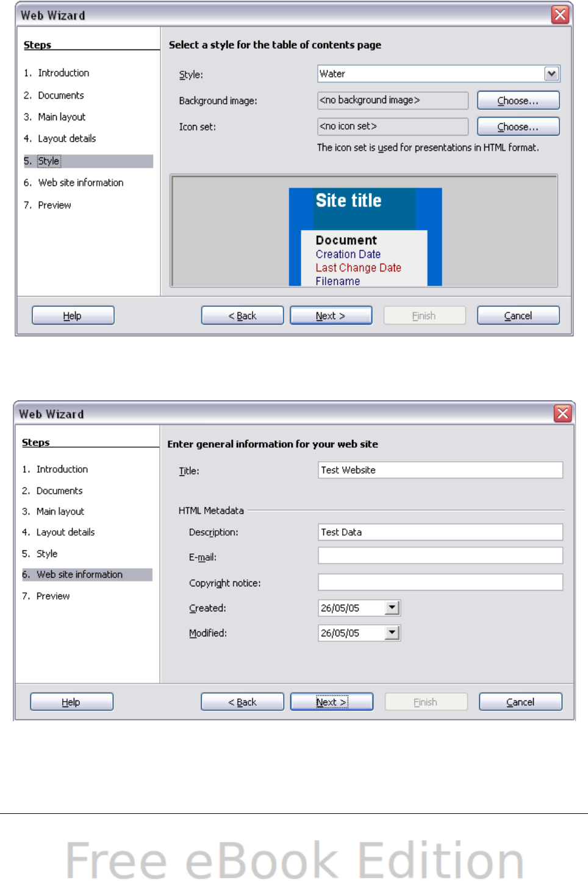Go Back from the Style step

pos(242,315)
